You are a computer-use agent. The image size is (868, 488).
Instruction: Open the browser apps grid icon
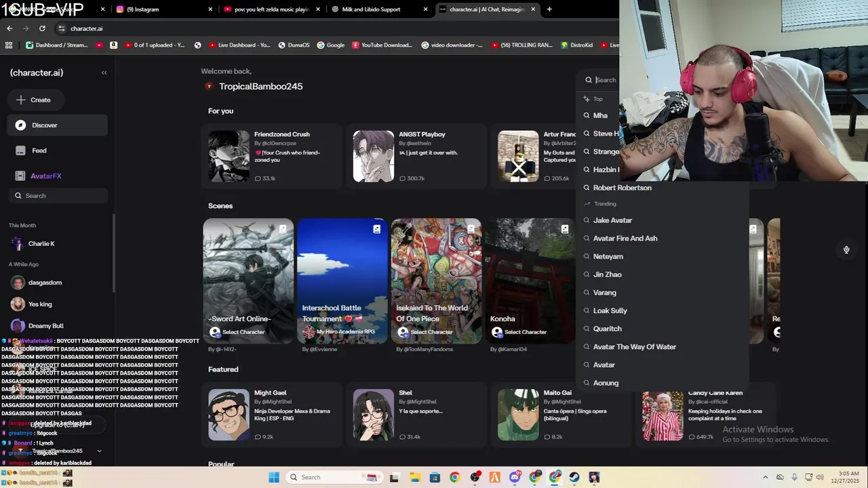click(x=9, y=45)
